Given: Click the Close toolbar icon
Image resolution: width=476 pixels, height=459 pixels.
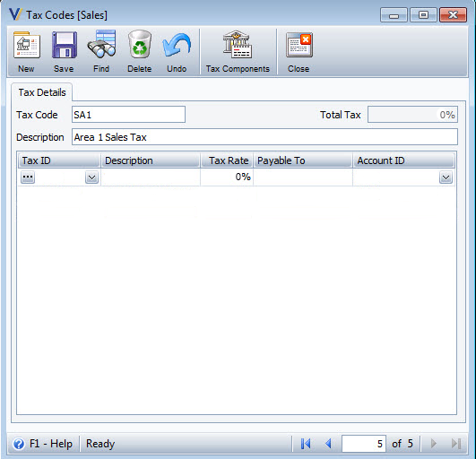Looking at the screenshot, I should click(299, 45).
